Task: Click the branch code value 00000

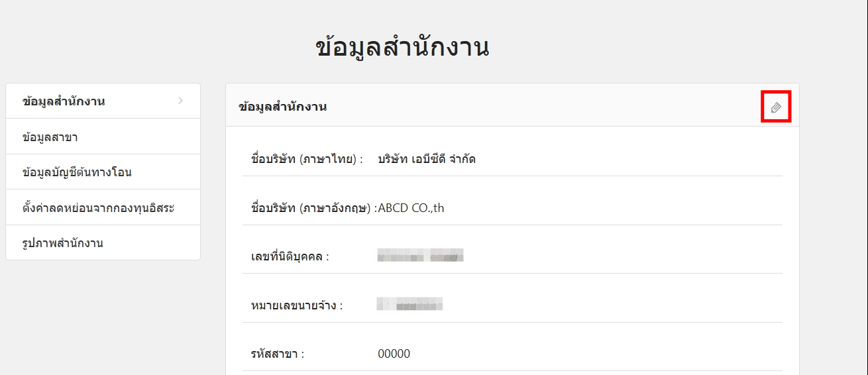Action: coord(394,354)
